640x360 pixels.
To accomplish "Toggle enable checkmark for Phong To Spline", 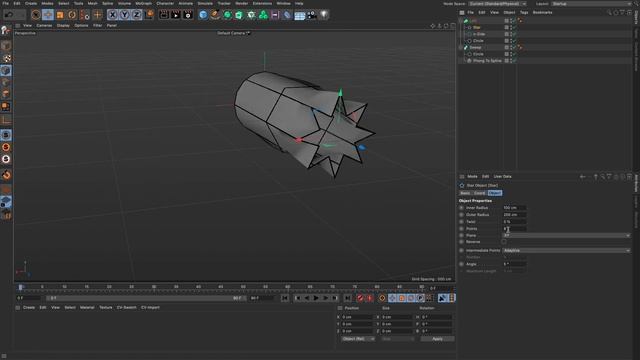I will (x=515, y=60).
